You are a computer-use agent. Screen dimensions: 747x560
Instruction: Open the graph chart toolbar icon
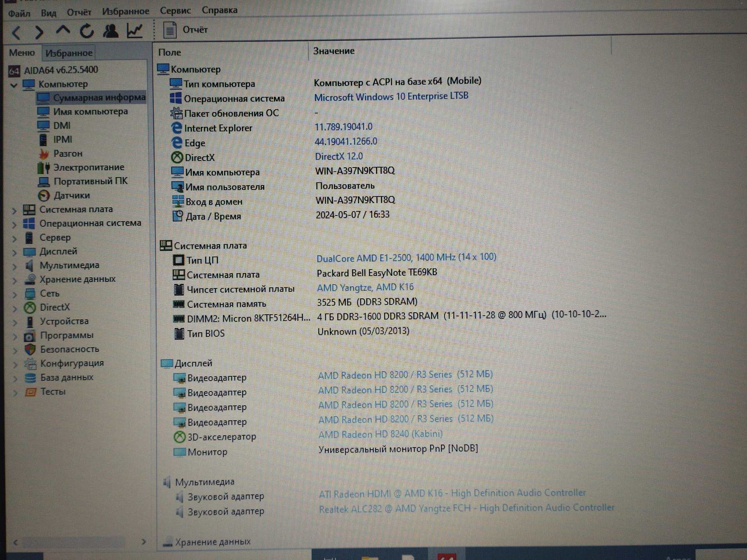pyautogui.click(x=135, y=30)
